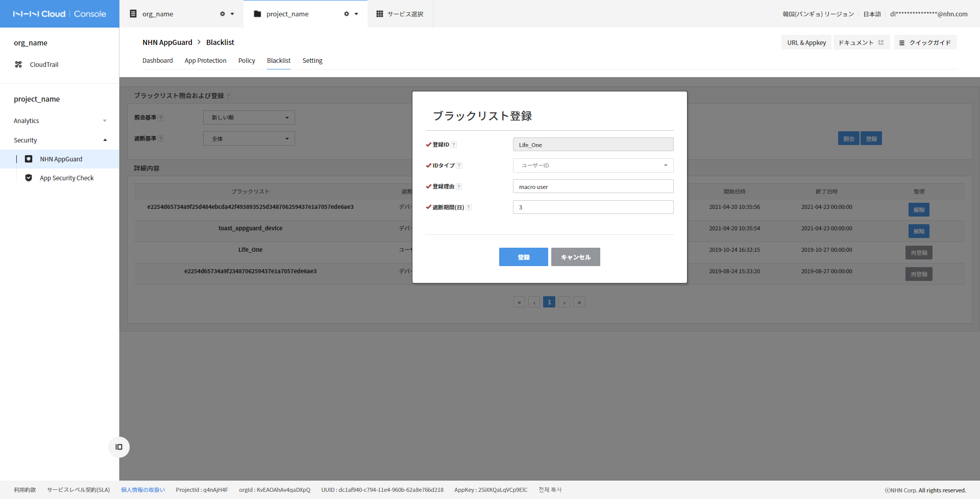This screenshot has width=980, height=499.
Task: Click the 照会基準 help icon
Action: [x=161, y=117]
